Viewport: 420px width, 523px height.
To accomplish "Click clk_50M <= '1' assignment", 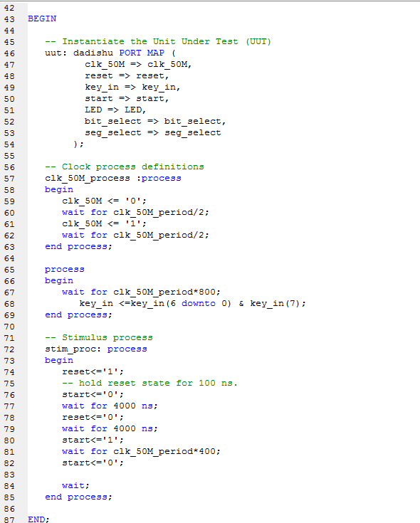I will click(104, 224).
